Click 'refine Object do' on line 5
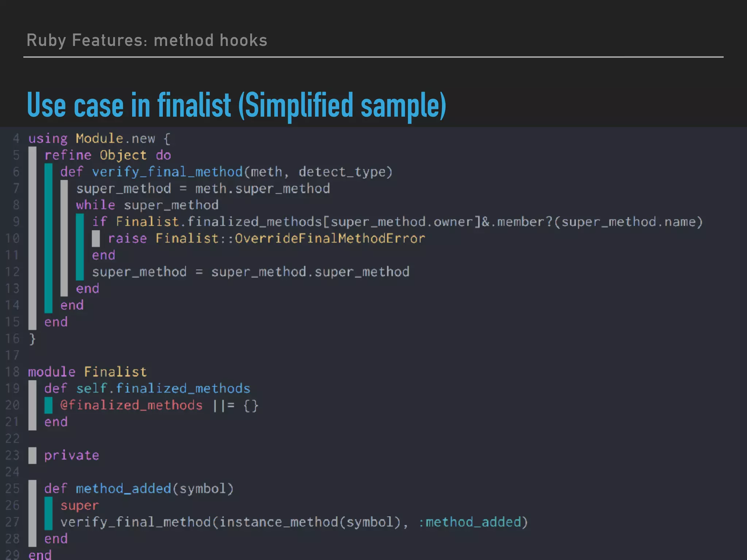This screenshot has height=560, width=747. pyautogui.click(x=108, y=155)
